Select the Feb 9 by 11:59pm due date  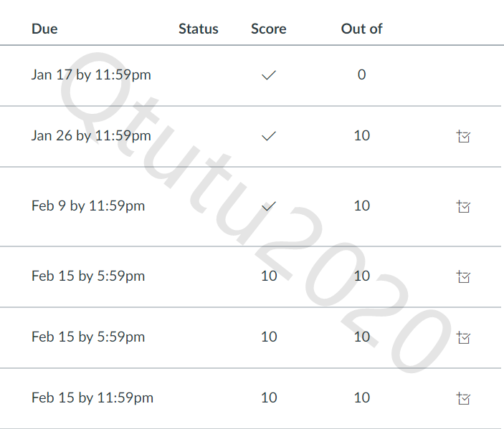coord(88,206)
